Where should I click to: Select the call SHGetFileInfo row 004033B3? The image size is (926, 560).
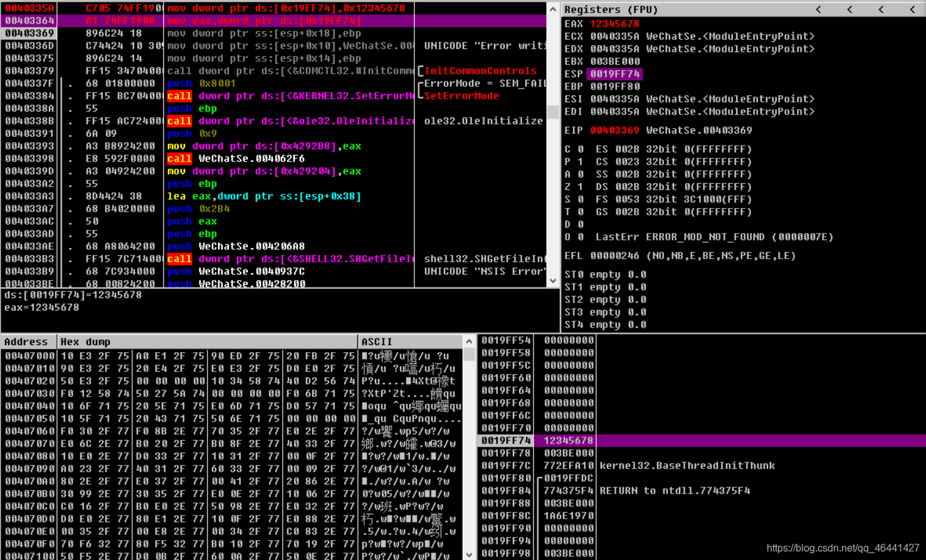click(x=273, y=259)
